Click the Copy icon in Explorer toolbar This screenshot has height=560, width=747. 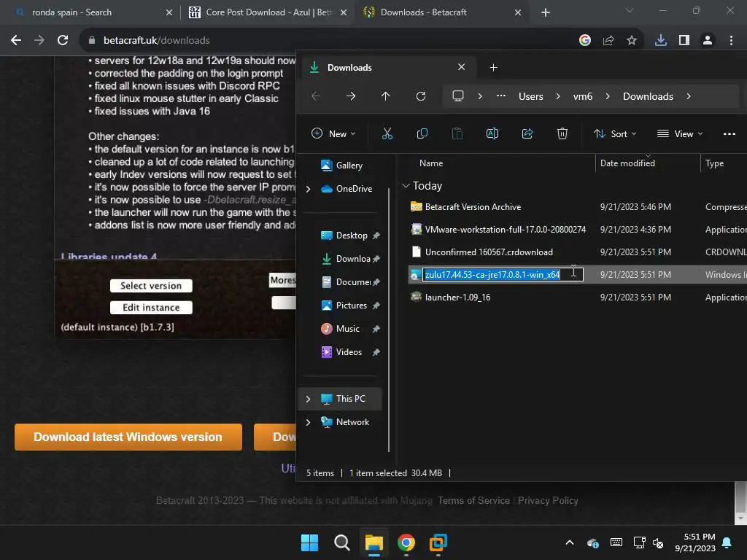tap(422, 134)
